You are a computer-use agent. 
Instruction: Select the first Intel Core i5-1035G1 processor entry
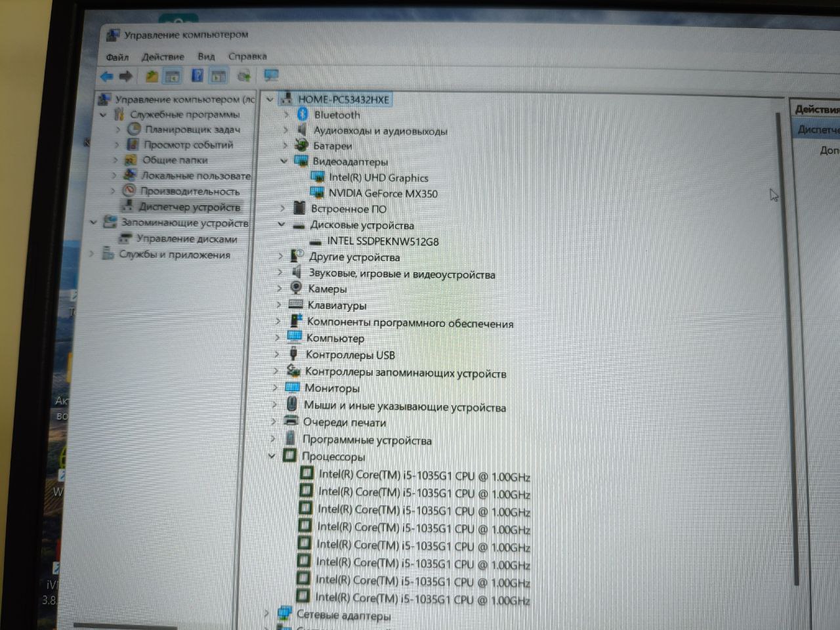[425, 475]
